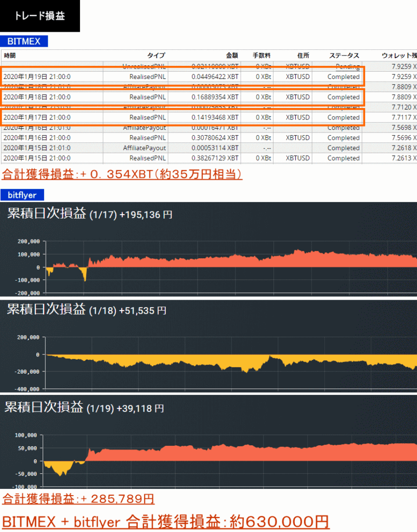Select the blue bitflyer label

tap(22, 195)
